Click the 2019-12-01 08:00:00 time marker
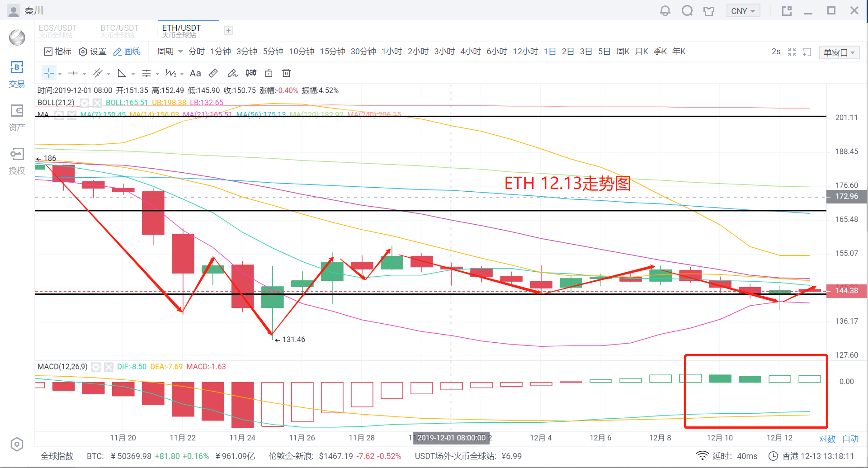This screenshot has height=468, width=868. pos(451,438)
